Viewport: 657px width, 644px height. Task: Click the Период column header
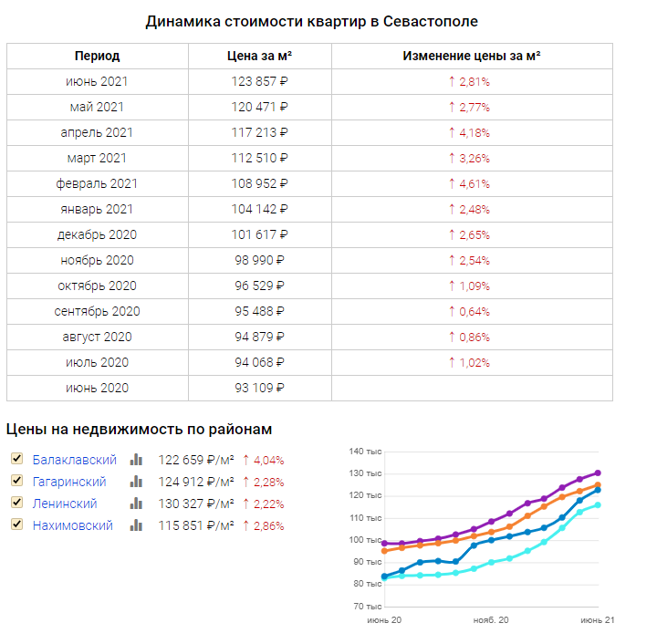[x=98, y=56]
